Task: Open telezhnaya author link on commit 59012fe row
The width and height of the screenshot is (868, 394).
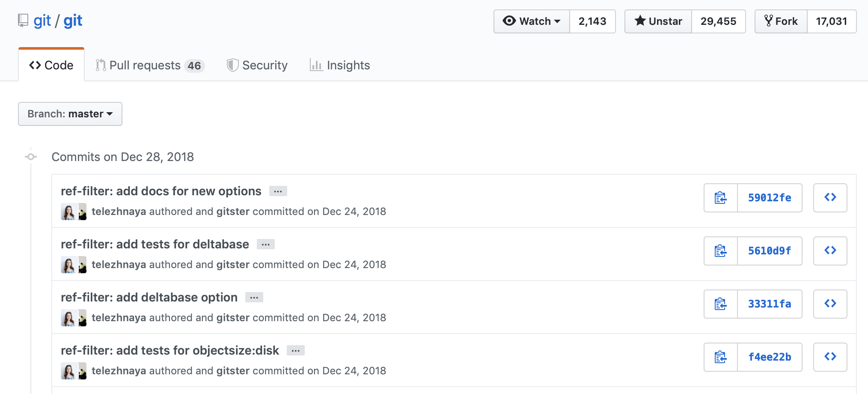Action: 119,212
